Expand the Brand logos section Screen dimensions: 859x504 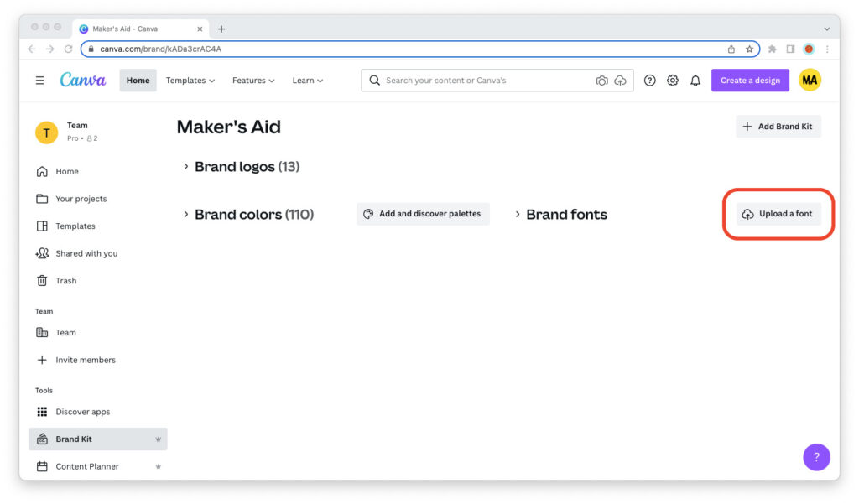[185, 166]
